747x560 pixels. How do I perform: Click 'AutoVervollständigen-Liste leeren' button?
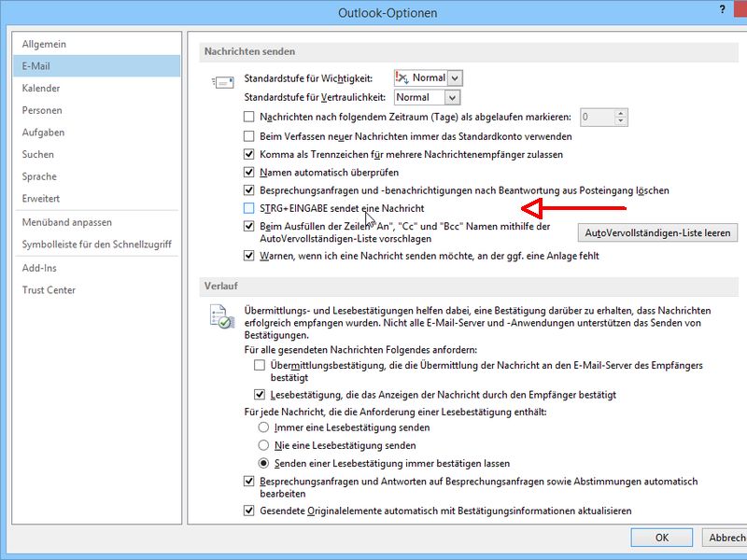pyautogui.click(x=657, y=232)
